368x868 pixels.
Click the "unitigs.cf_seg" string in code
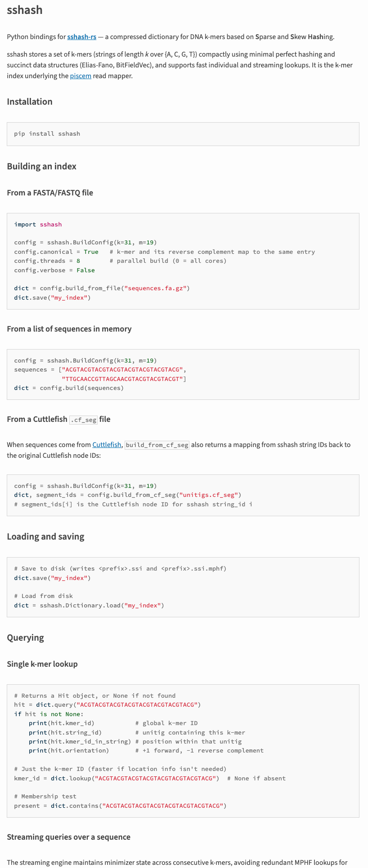[x=208, y=495]
